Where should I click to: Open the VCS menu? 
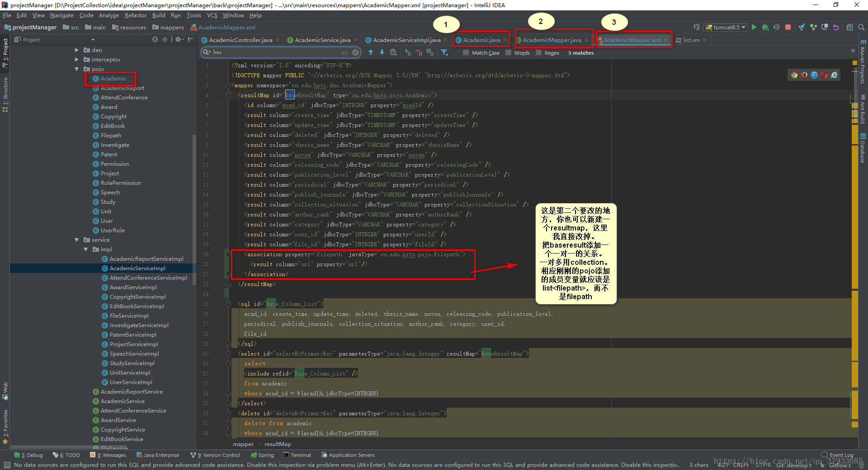click(x=212, y=15)
